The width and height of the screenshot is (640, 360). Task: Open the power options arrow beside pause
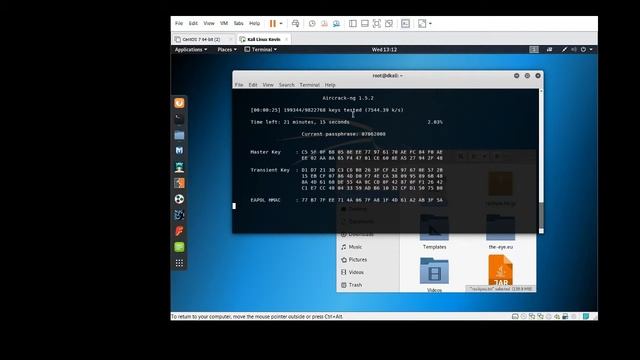(x=281, y=24)
